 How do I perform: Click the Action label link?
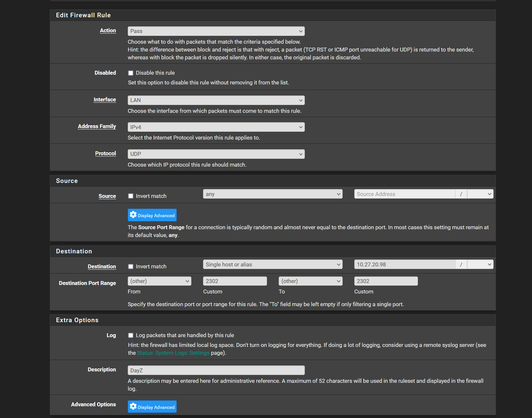tap(108, 30)
